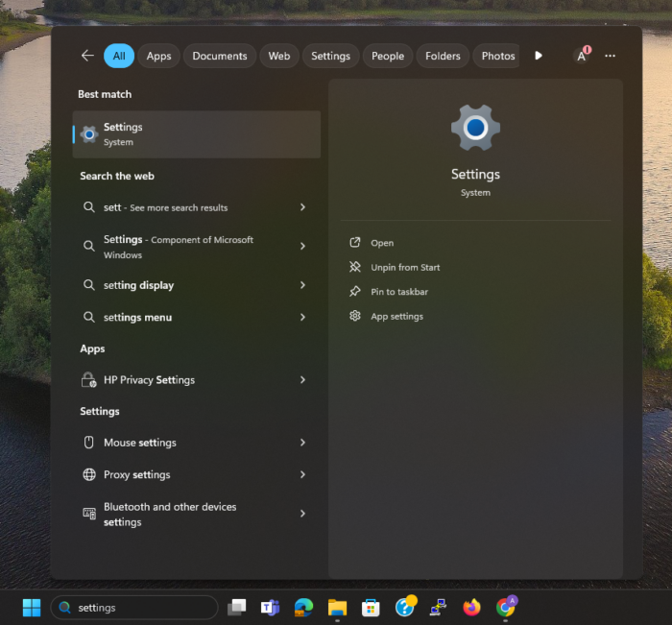The height and width of the screenshot is (625, 672).
Task: Click the mouse icon beside Mouse settings
Action: [x=88, y=443]
